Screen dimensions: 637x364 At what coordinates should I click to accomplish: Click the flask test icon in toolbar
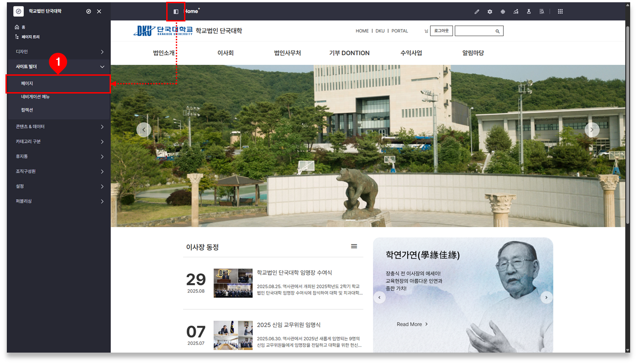[529, 12]
